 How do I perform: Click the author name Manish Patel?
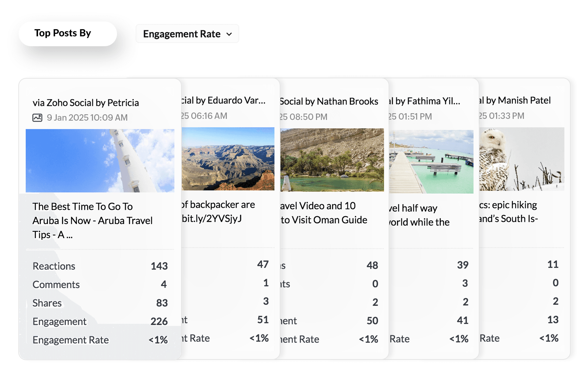point(524,100)
